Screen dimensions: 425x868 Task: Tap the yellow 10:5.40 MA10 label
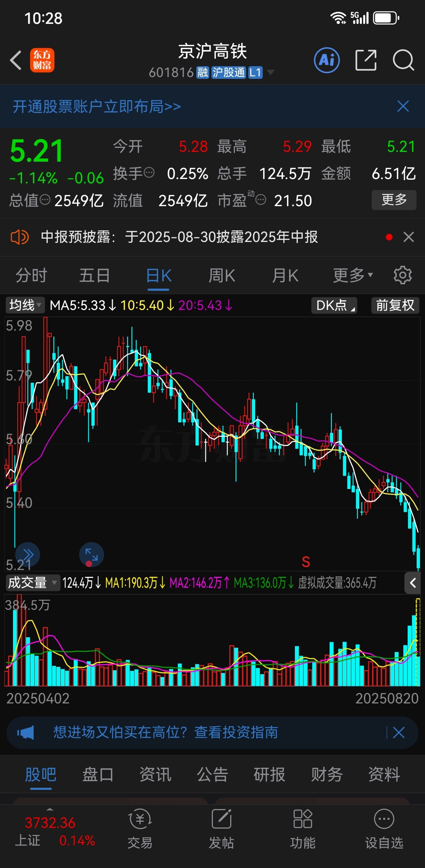point(147,305)
